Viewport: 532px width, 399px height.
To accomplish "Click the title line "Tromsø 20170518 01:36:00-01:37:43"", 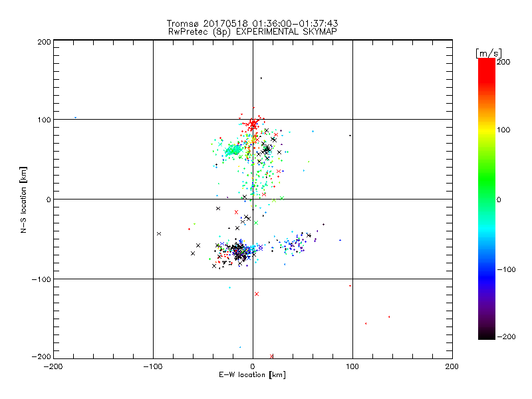I will (253, 23).
